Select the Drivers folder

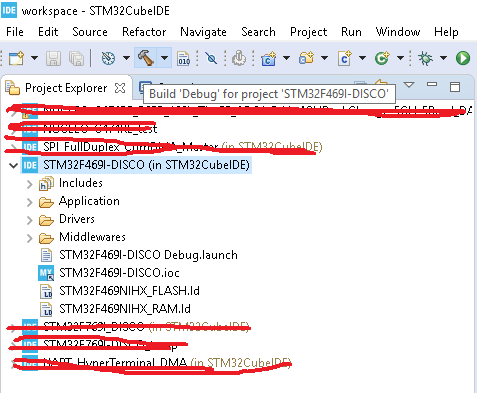[77, 219]
